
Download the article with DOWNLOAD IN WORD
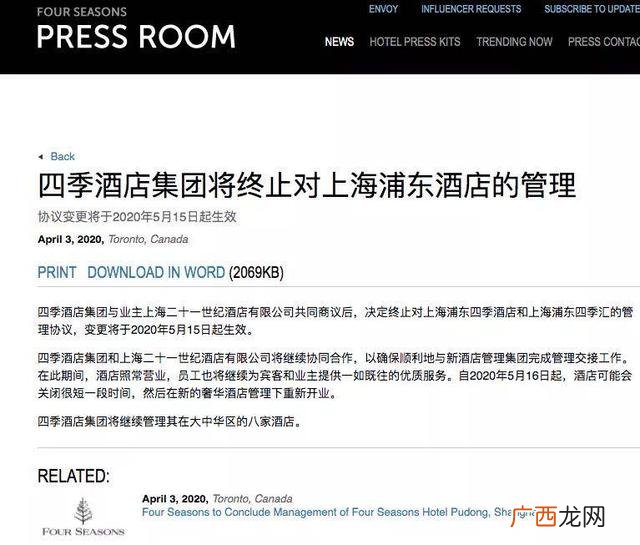click(156, 272)
